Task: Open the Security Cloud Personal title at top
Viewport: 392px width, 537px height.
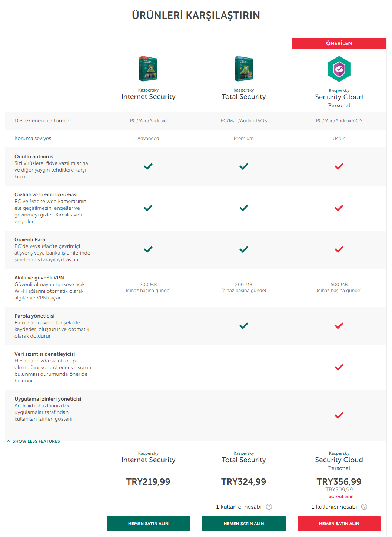Action: (x=339, y=97)
